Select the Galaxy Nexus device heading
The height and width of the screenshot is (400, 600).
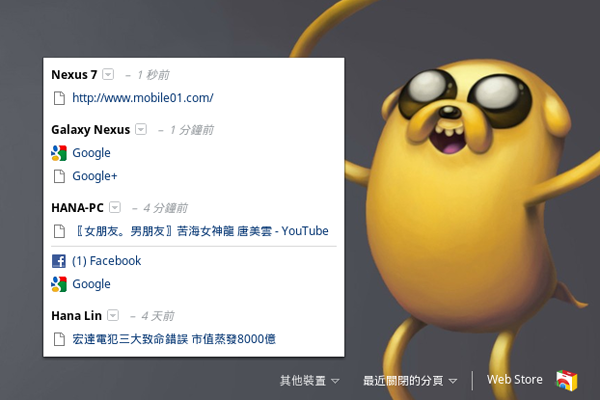[x=91, y=130]
